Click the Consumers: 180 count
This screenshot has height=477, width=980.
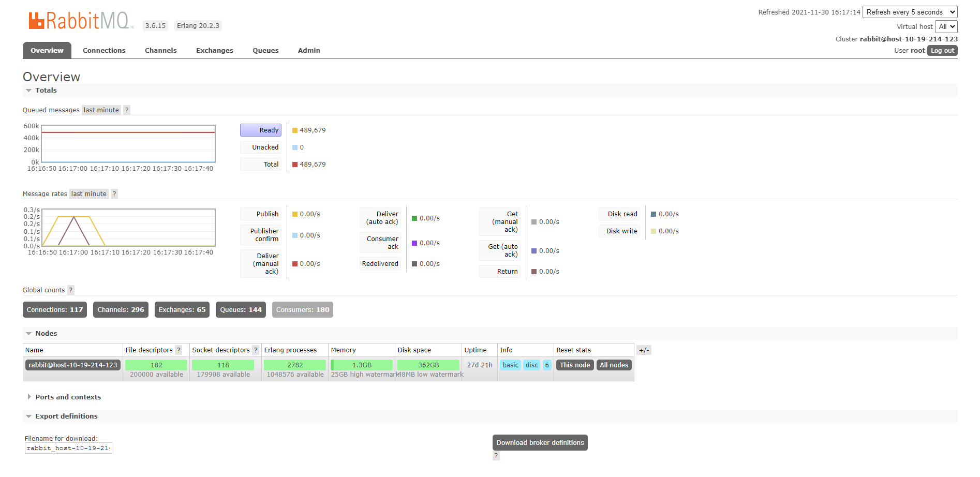click(x=303, y=310)
